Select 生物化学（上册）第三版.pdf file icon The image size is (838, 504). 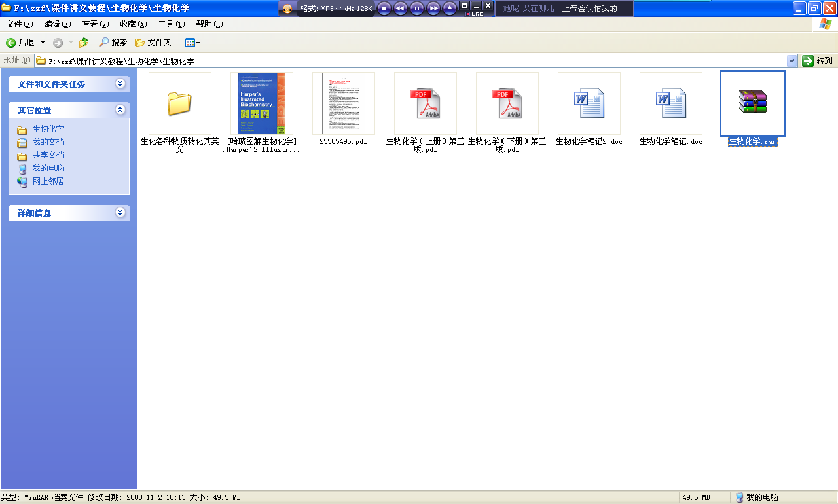pyautogui.click(x=425, y=103)
